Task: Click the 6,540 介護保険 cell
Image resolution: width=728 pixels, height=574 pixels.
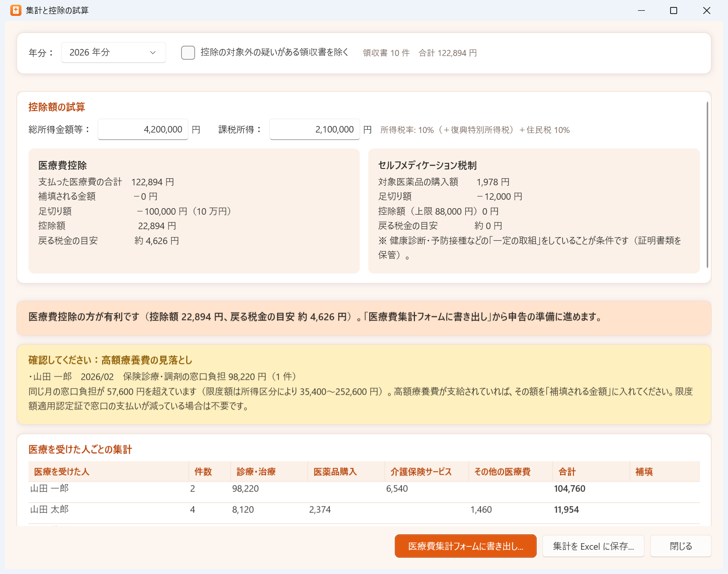Action: (397, 489)
